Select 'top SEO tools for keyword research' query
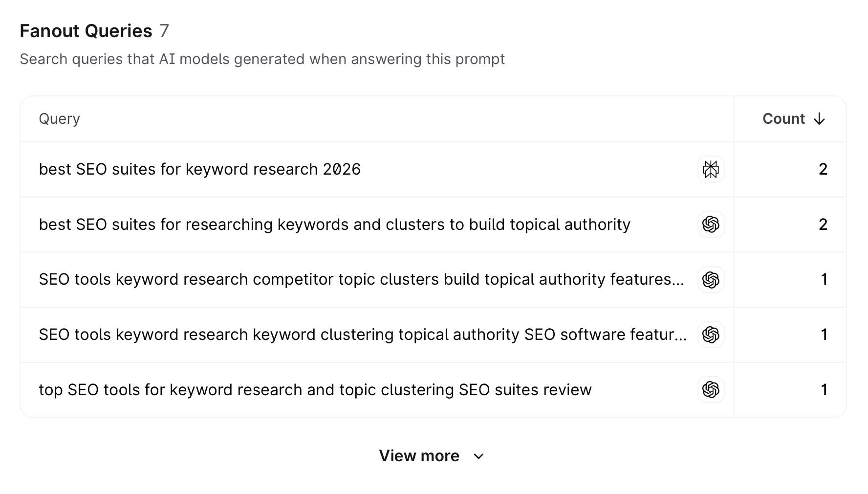This screenshot has height=494, width=868. [315, 390]
